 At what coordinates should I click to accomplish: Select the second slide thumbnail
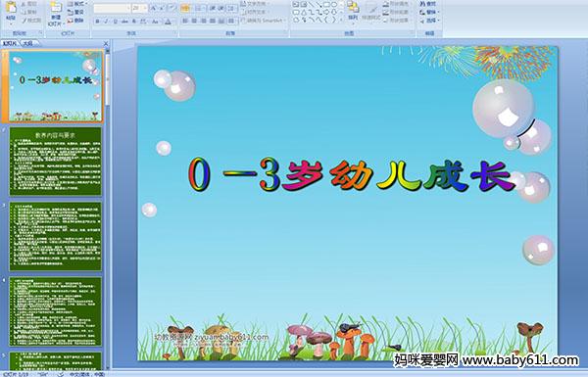click(x=56, y=162)
